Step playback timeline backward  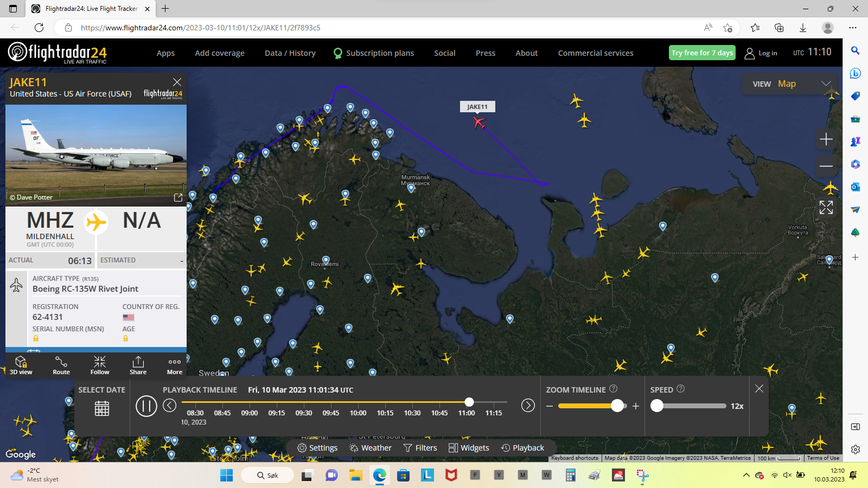[170, 406]
